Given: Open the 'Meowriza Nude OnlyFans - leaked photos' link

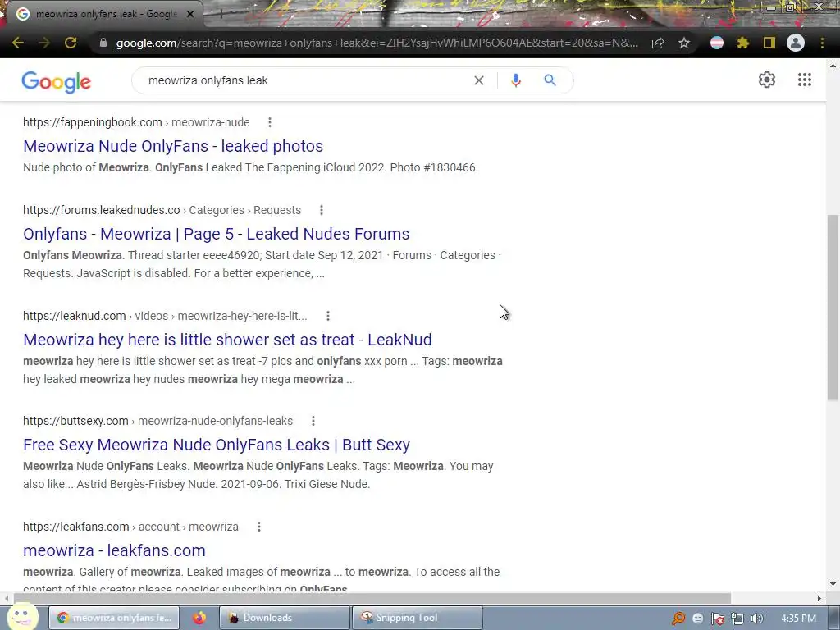Looking at the screenshot, I should click(x=173, y=146).
